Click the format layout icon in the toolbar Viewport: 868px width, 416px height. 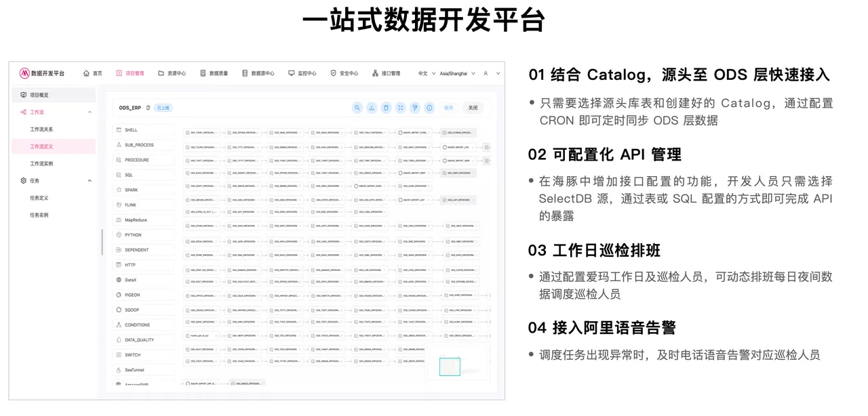click(414, 108)
